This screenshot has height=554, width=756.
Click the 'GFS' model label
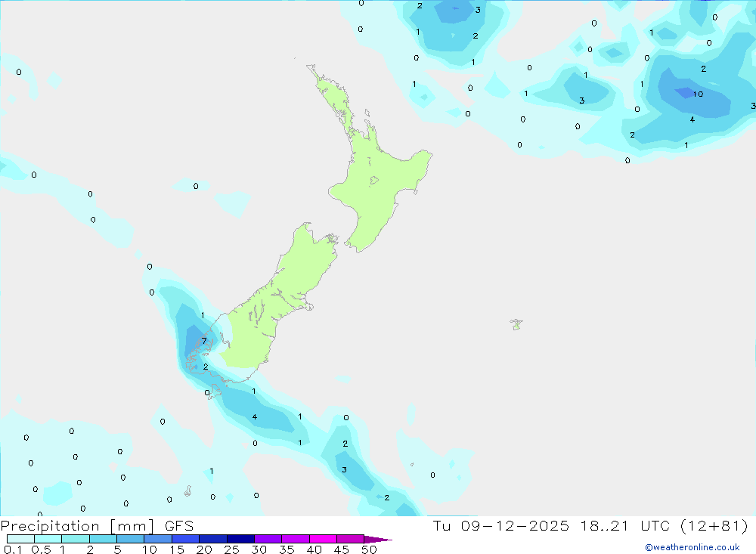point(179,526)
